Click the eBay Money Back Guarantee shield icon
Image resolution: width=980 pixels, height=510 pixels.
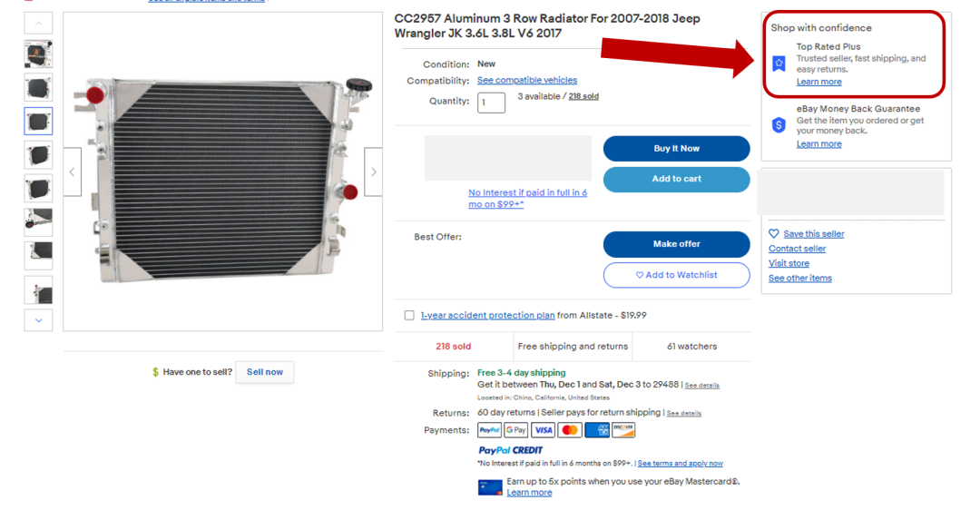(779, 125)
